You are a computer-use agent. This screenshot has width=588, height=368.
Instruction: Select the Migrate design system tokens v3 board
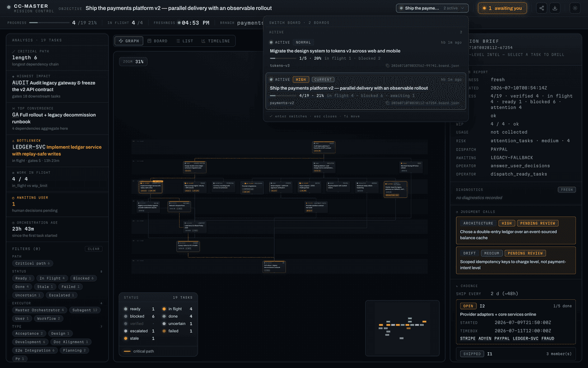click(x=366, y=53)
